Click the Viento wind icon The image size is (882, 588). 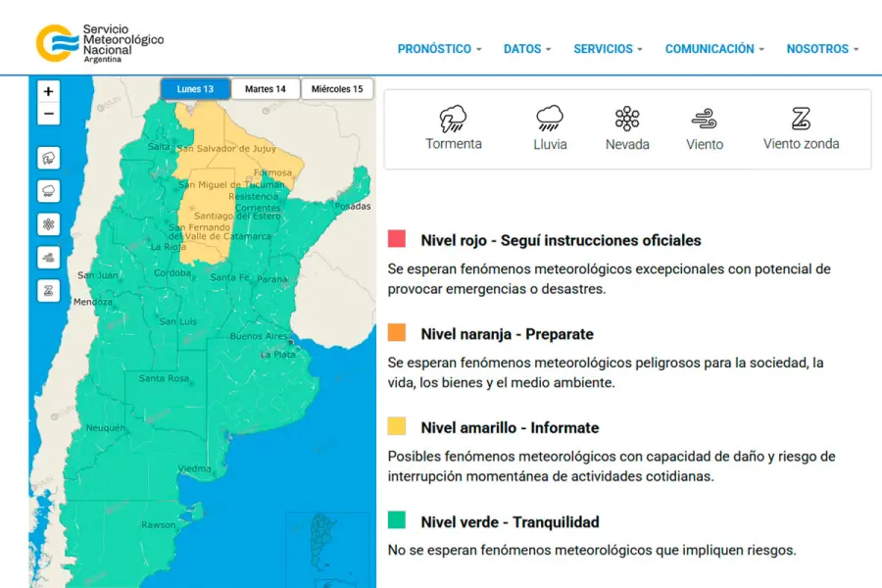coord(704,120)
